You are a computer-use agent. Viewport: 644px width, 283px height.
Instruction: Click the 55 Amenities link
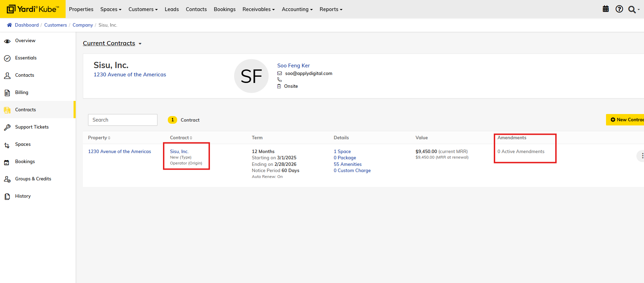click(x=347, y=164)
